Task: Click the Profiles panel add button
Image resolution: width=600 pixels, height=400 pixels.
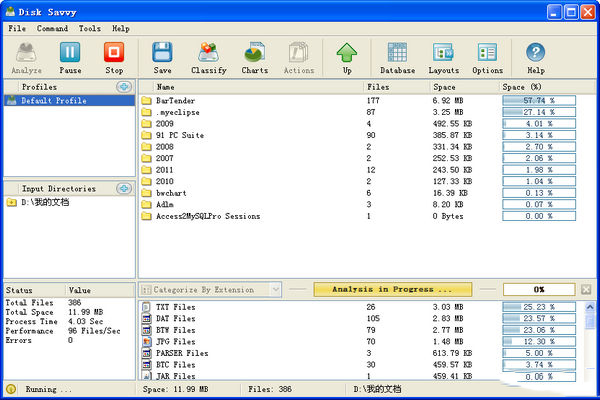Action: 124,87
